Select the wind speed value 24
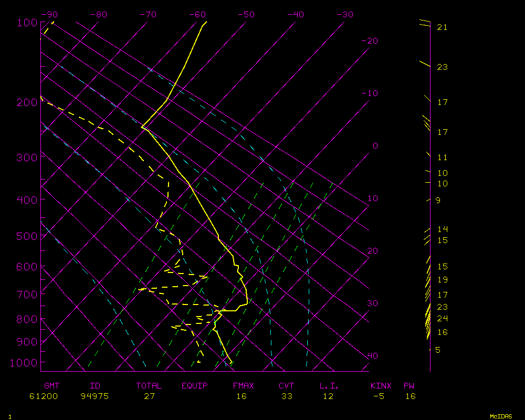This screenshot has width=525, height=420. pyautogui.click(x=442, y=319)
